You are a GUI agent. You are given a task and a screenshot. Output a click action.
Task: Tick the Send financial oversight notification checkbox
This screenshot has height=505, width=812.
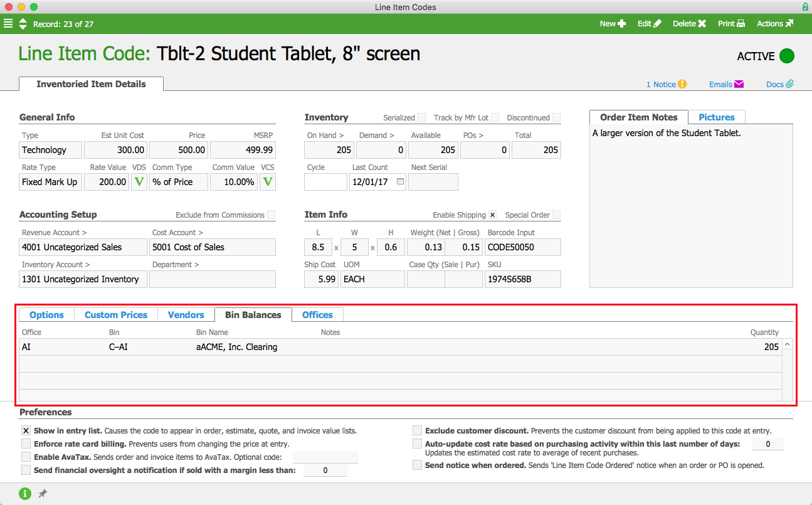coord(26,470)
